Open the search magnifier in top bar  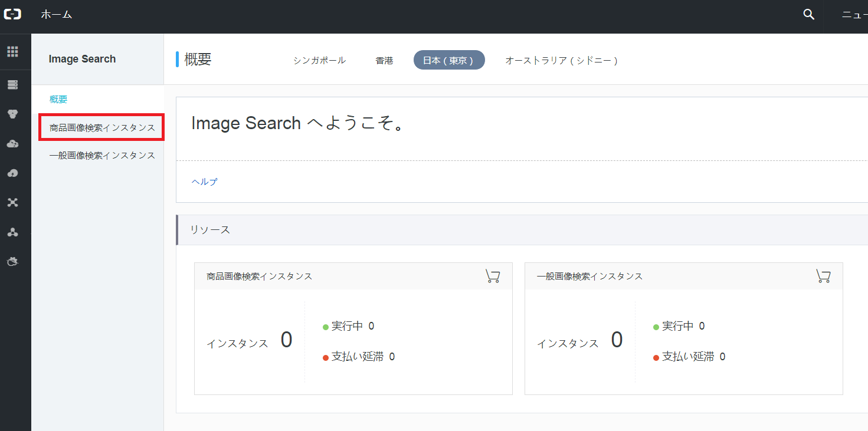click(x=808, y=15)
